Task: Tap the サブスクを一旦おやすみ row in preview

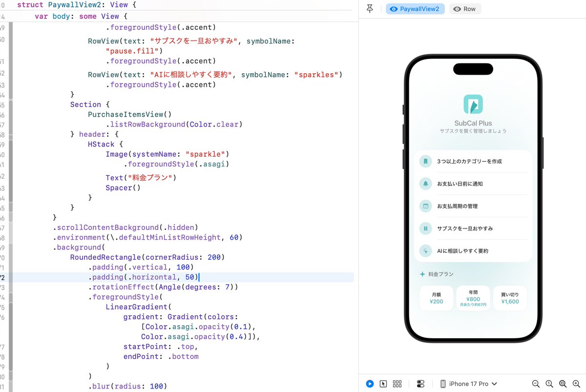Action: pyautogui.click(x=473, y=228)
